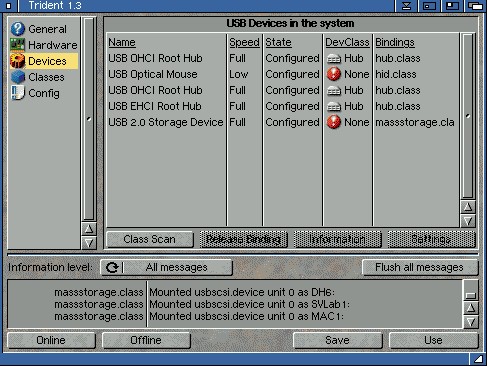
Task: Click the window resize corner gadget
Action: point(478,359)
